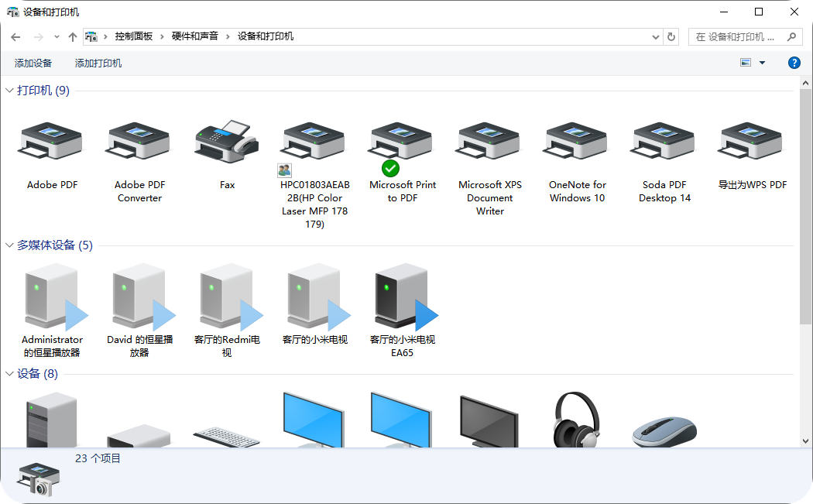Select the dark monitor device icon
The height and width of the screenshot is (504, 813).
pyautogui.click(x=489, y=422)
